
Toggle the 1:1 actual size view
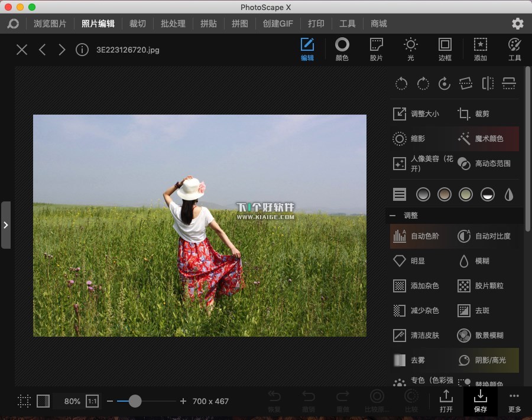pos(92,401)
